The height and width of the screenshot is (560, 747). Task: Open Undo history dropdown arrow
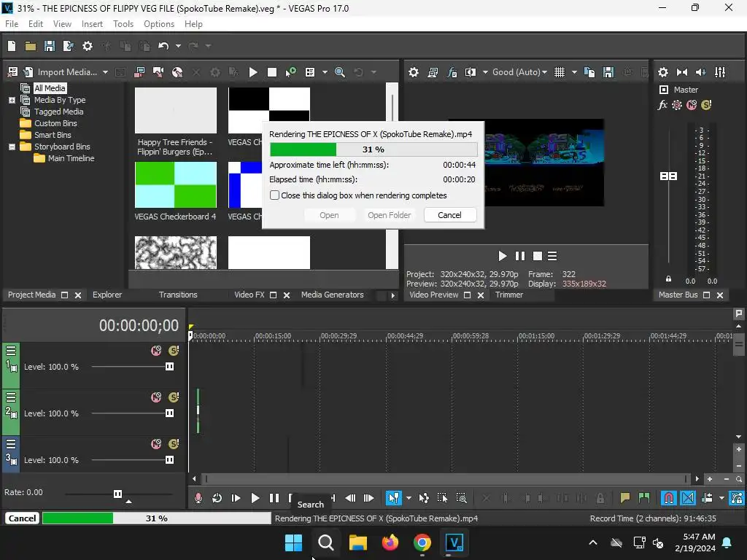pyautogui.click(x=178, y=46)
